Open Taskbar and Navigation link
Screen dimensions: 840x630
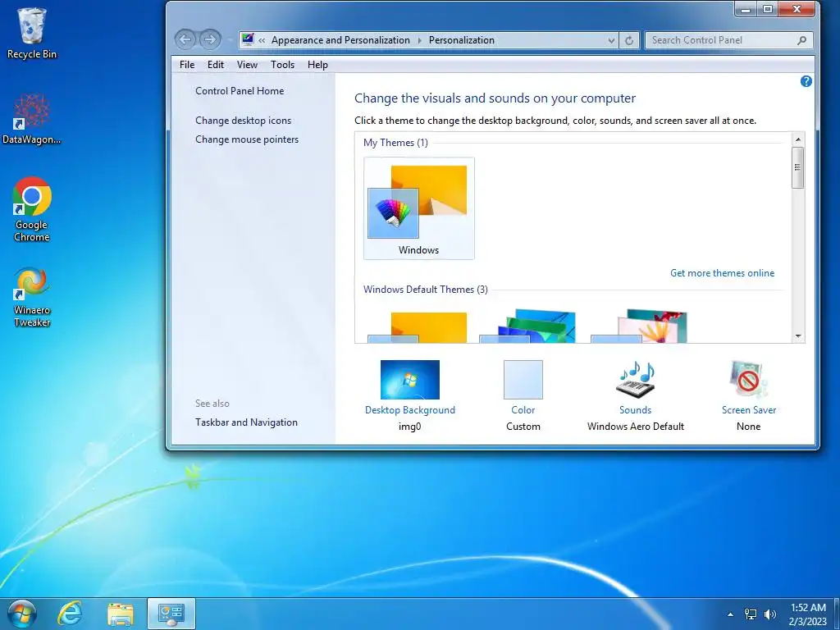click(246, 422)
